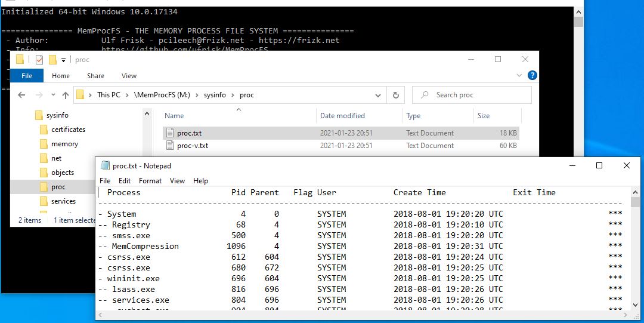Click the Notepad scrollbar down arrow

(636, 305)
